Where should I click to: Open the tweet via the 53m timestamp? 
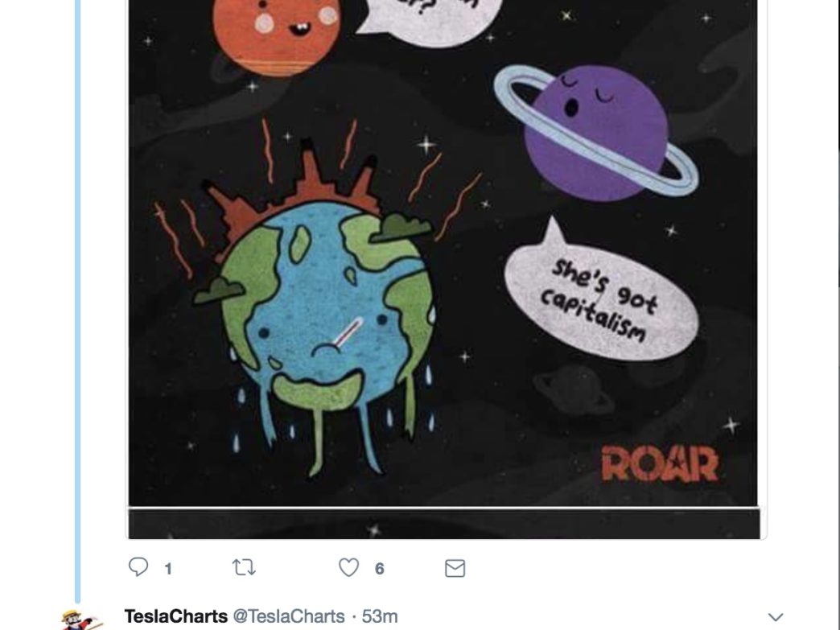[x=380, y=616]
